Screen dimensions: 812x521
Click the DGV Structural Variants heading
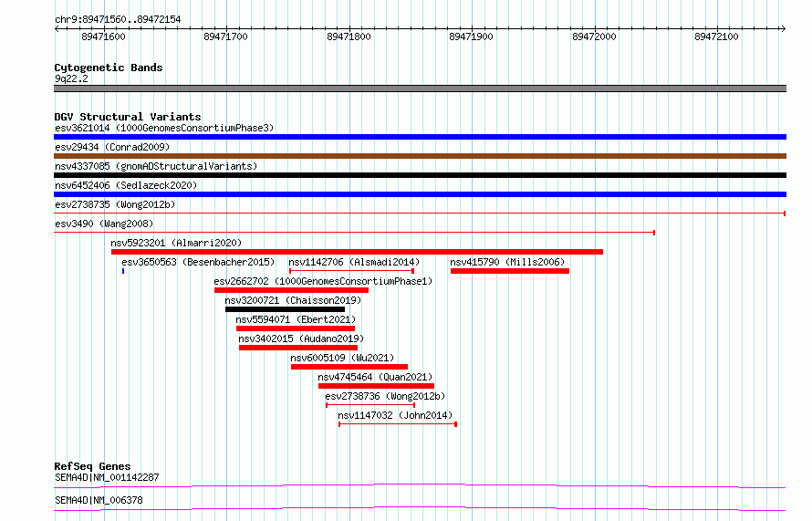coord(128,117)
